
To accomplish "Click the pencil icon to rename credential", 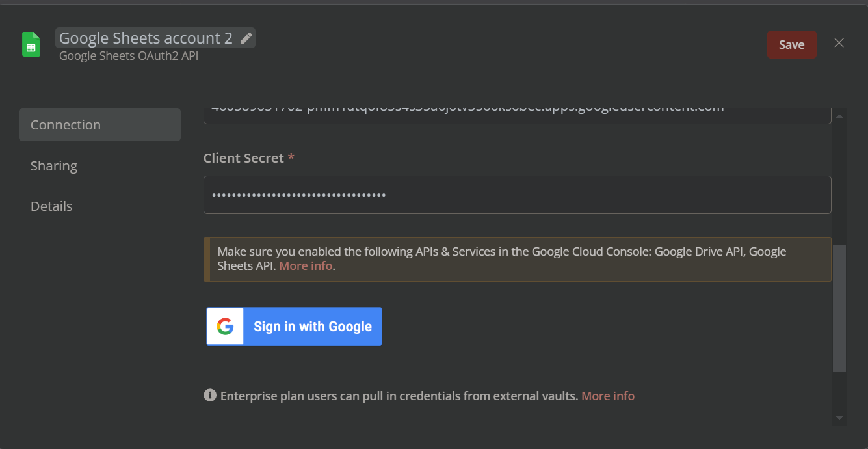I will [246, 38].
